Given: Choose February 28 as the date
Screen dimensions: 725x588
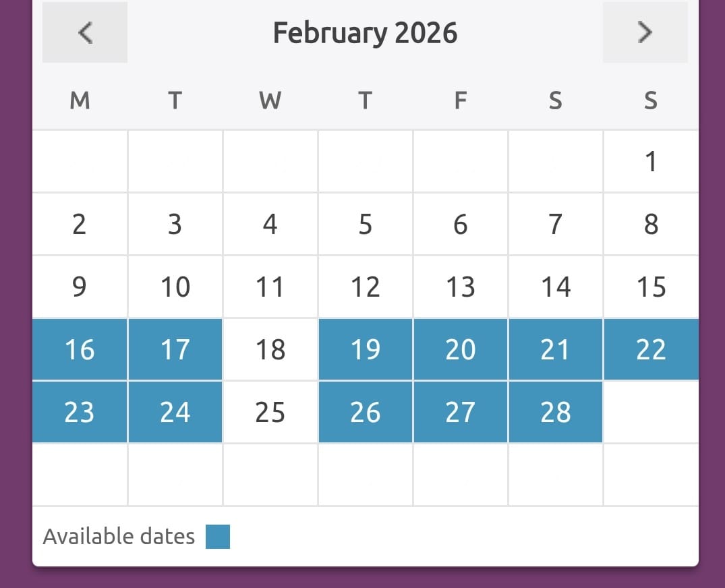Looking at the screenshot, I should pos(556,412).
